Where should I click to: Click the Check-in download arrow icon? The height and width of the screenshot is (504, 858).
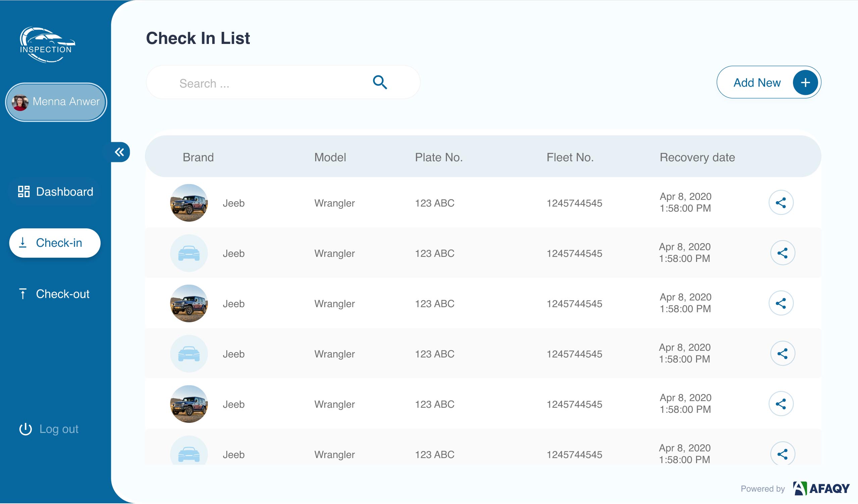(22, 243)
